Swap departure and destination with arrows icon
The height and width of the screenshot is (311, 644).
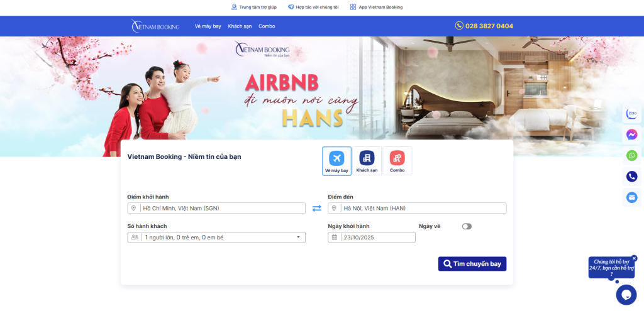point(317,209)
